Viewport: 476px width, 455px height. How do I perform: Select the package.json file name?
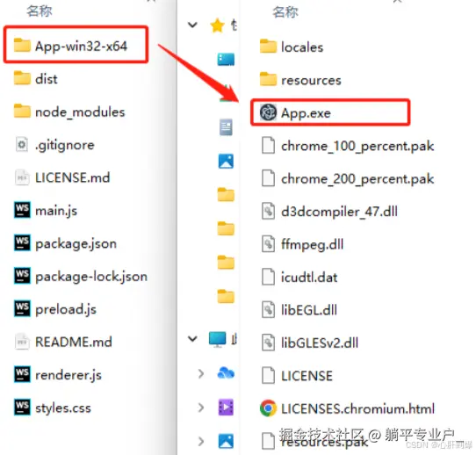[76, 243]
